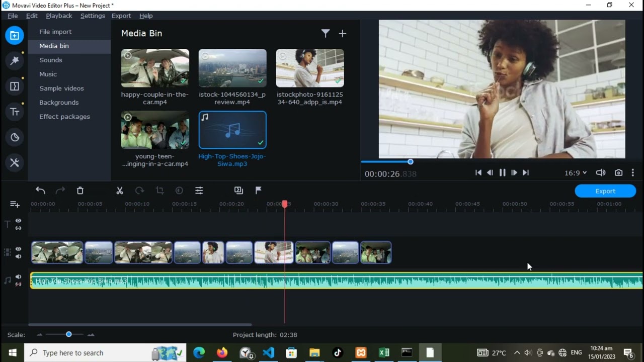The image size is (644, 362).
Task: Click the red playhead marker on timeline
Action: coord(285,204)
